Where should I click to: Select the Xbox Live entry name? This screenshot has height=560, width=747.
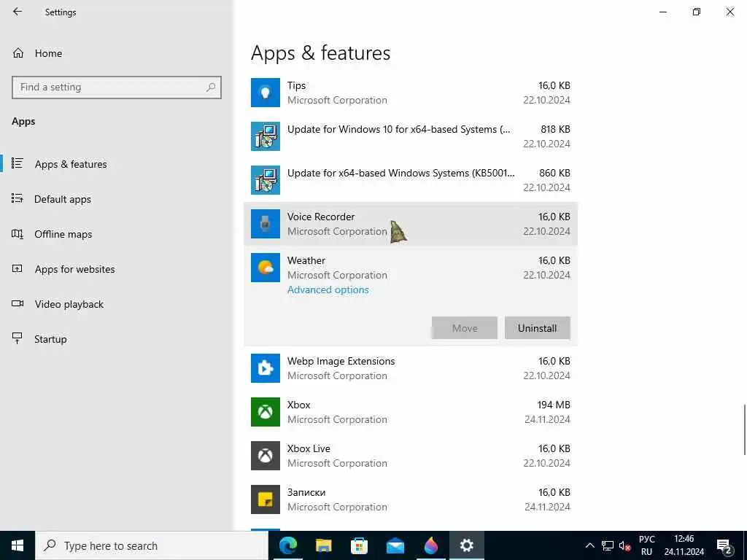pyautogui.click(x=309, y=448)
